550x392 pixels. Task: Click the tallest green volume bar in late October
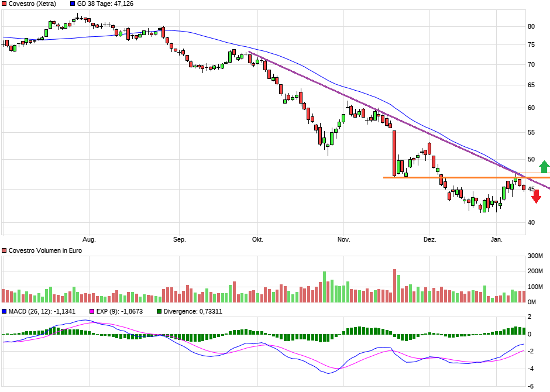coord(325,287)
